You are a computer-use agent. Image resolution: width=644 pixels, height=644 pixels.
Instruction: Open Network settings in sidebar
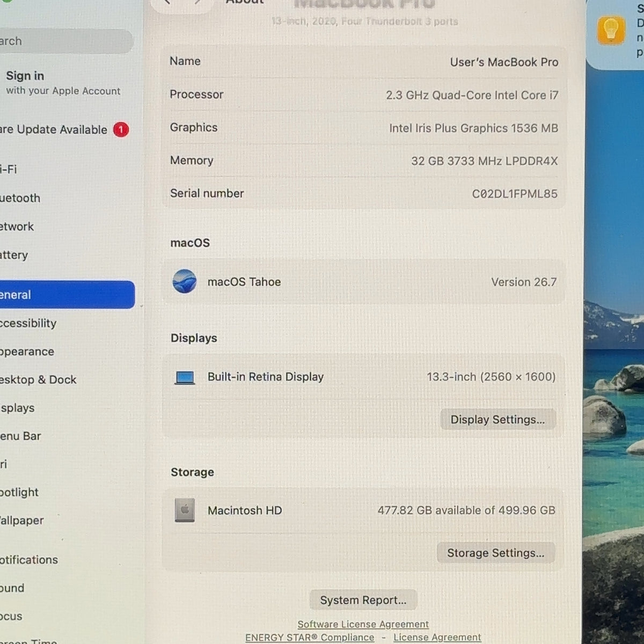pyautogui.click(x=17, y=226)
